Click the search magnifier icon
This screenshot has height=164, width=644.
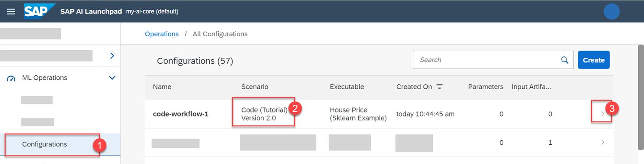[565, 60]
